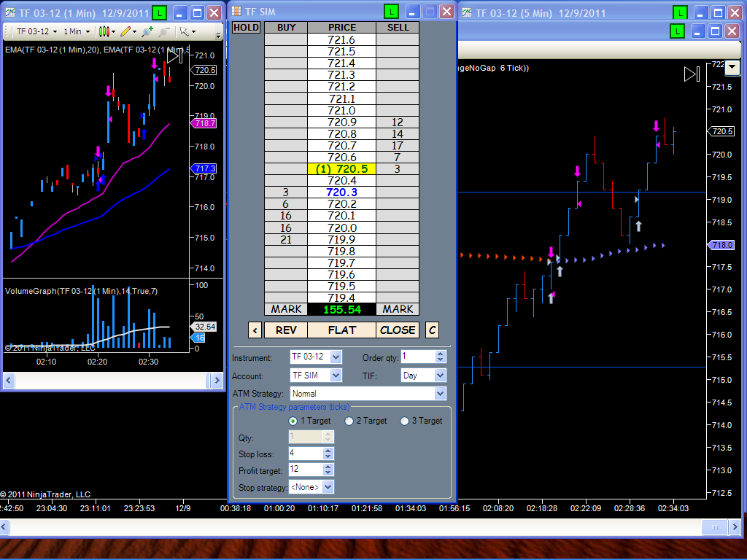Click the BUY column header
Image resolution: width=747 pixels, height=560 pixels.
coord(286,28)
